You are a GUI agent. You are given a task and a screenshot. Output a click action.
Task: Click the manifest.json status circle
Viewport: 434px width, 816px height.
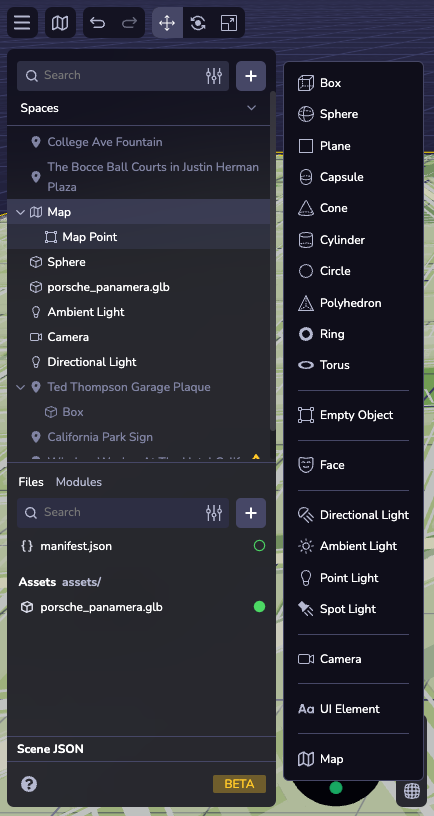coord(259,546)
